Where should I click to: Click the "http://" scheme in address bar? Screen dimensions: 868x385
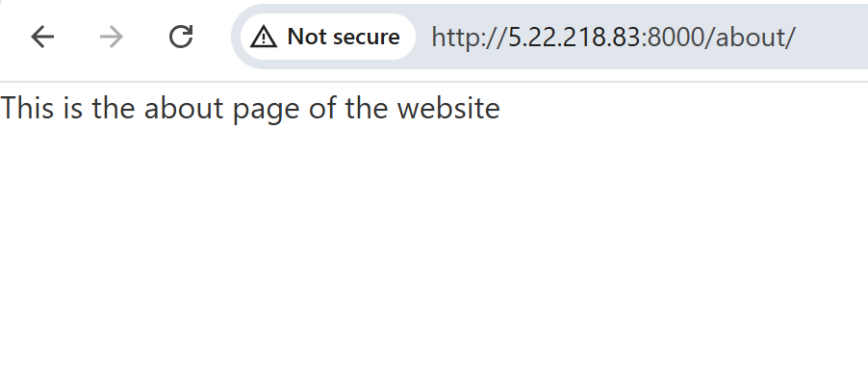(470, 38)
